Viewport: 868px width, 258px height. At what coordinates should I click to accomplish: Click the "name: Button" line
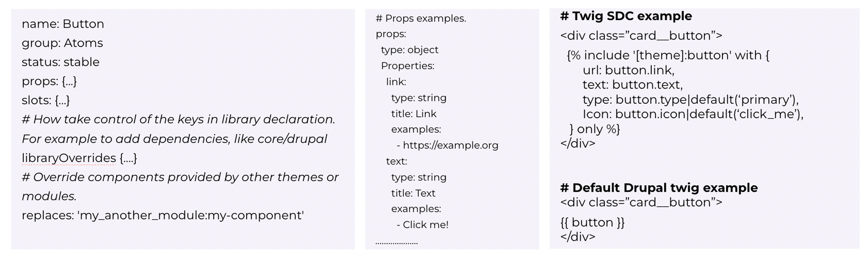tap(63, 24)
